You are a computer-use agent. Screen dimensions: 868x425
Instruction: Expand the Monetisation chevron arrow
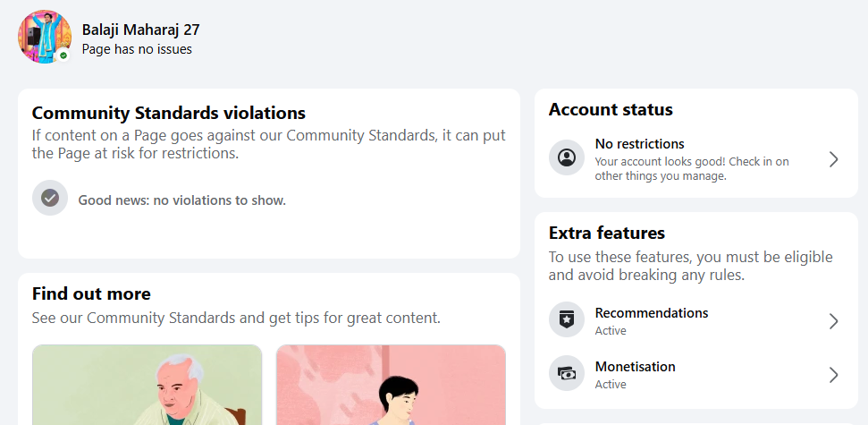(x=834, y=375)
